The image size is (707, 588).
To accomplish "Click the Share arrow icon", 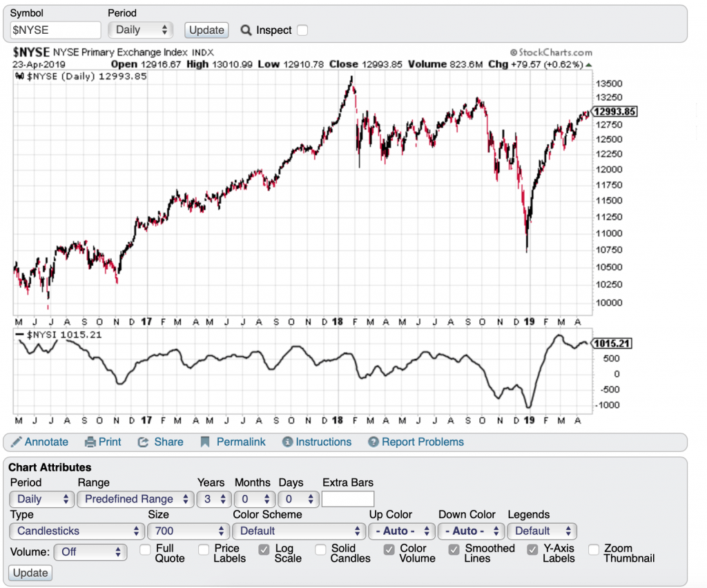I will tap(144, 442).
